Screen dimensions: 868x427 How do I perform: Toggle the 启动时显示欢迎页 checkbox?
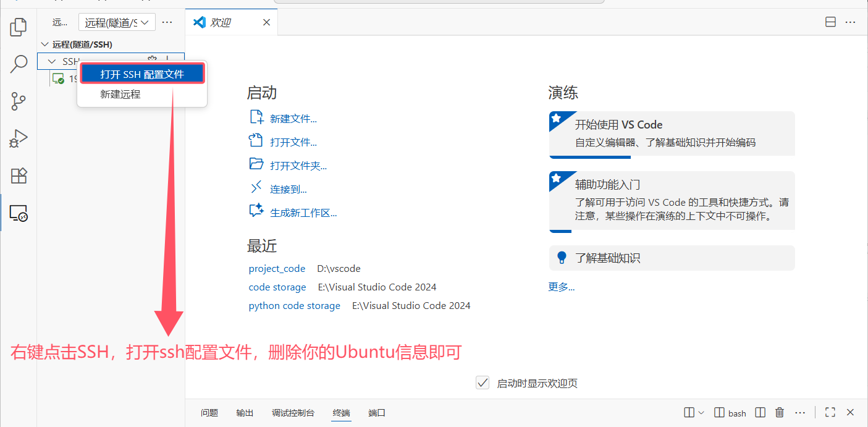pyautogui.click(x=482, y=383)
